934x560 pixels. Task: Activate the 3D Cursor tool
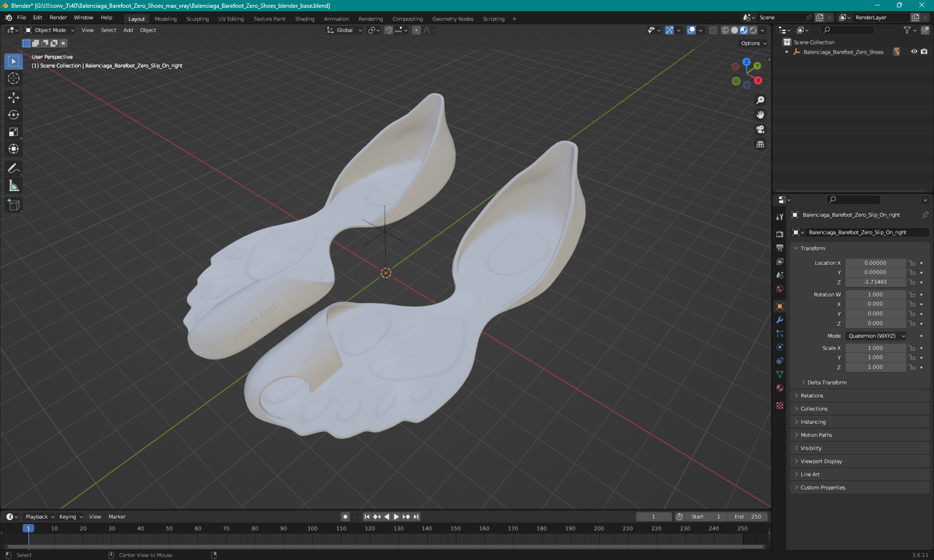tap(14, 78)
